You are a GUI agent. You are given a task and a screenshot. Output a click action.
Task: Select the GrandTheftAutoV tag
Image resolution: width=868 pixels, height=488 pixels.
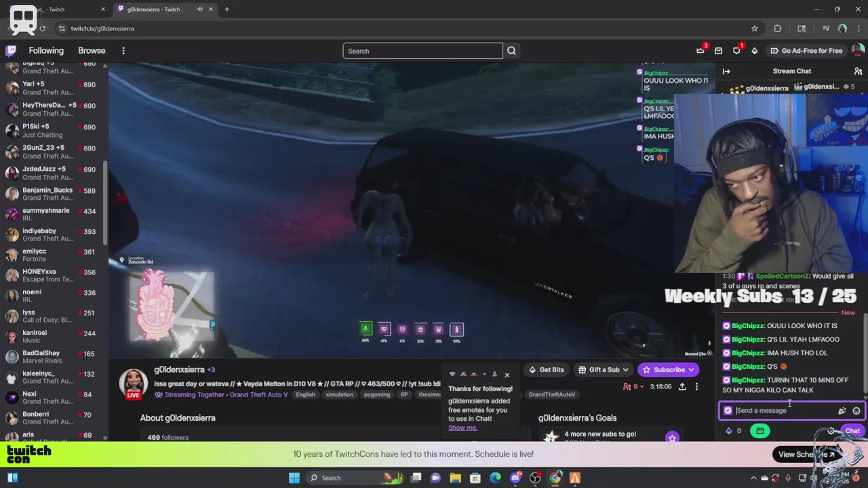point(551,394)
